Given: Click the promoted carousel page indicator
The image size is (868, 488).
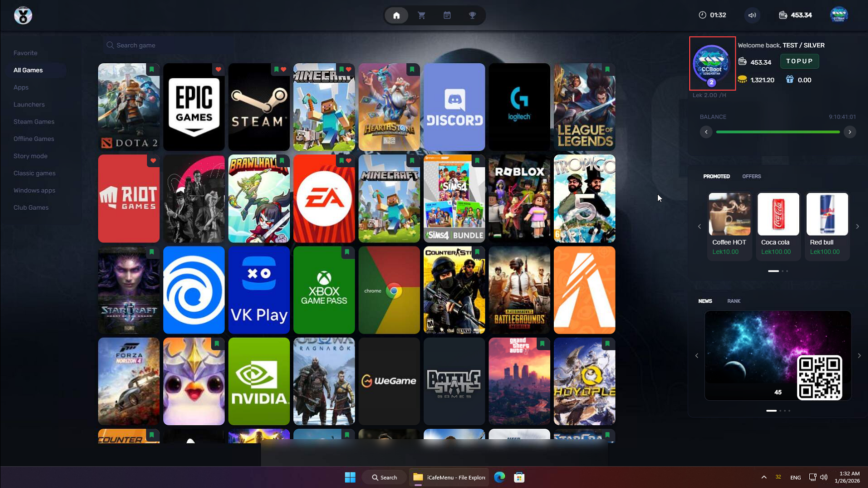Looking at the screenshot, I should tap(778, 271).
